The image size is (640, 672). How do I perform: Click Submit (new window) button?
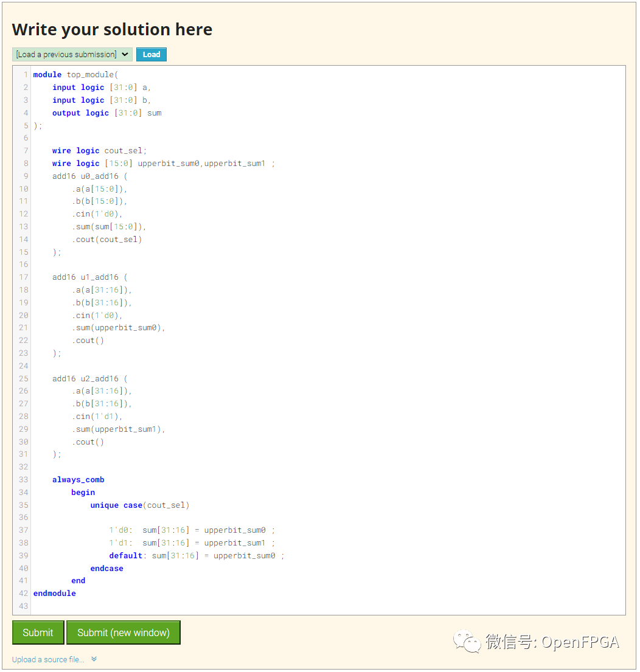point(123,632)
